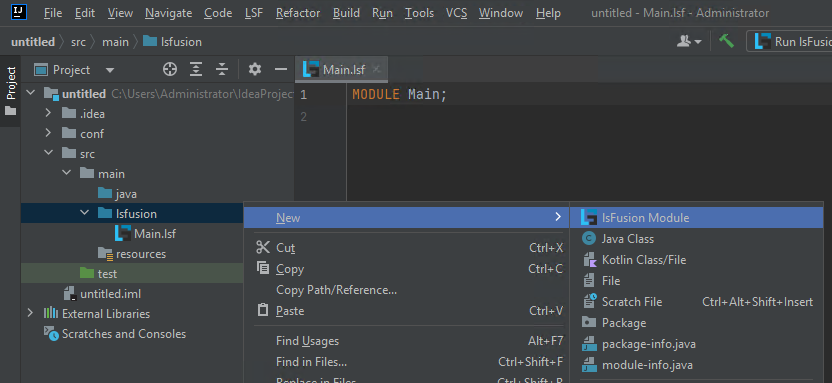Click the green Build hammer icon

tap(726, 41)
